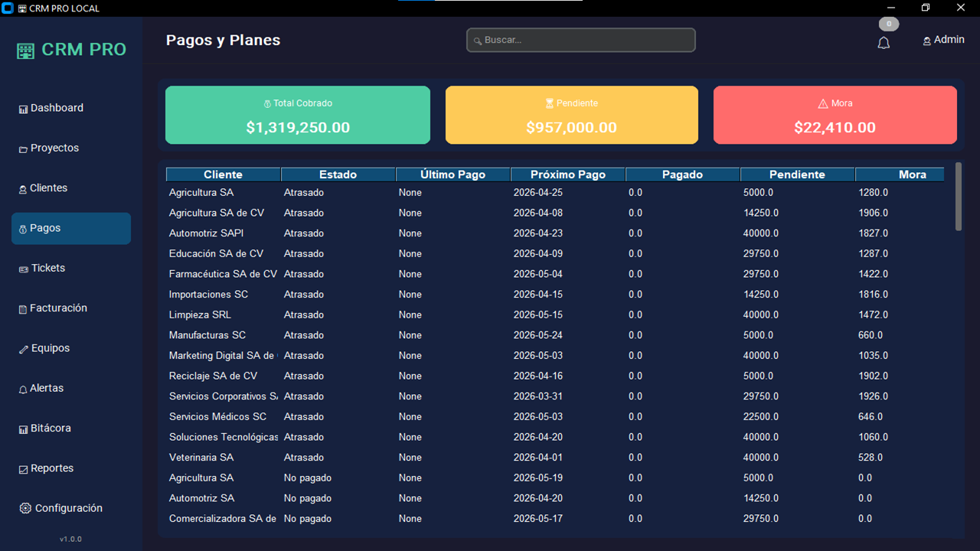Viewport: 980px width, 551px height.
Task: Sort table by Mora column header
Action: coord(912,174)
